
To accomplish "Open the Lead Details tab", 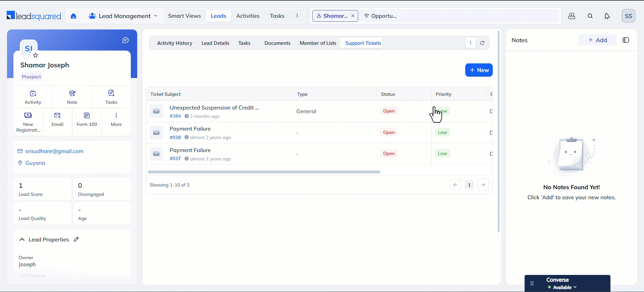I will click(x=215, y=43).
